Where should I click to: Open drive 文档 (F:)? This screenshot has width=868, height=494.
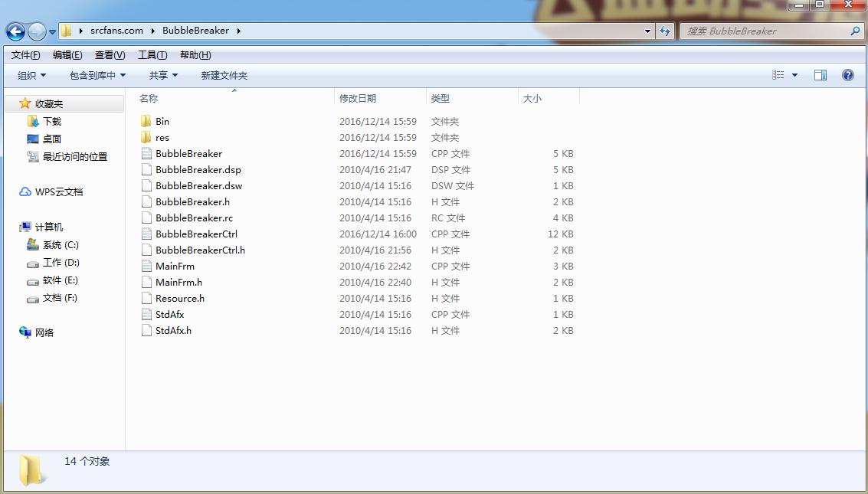(x=60, y=298)
